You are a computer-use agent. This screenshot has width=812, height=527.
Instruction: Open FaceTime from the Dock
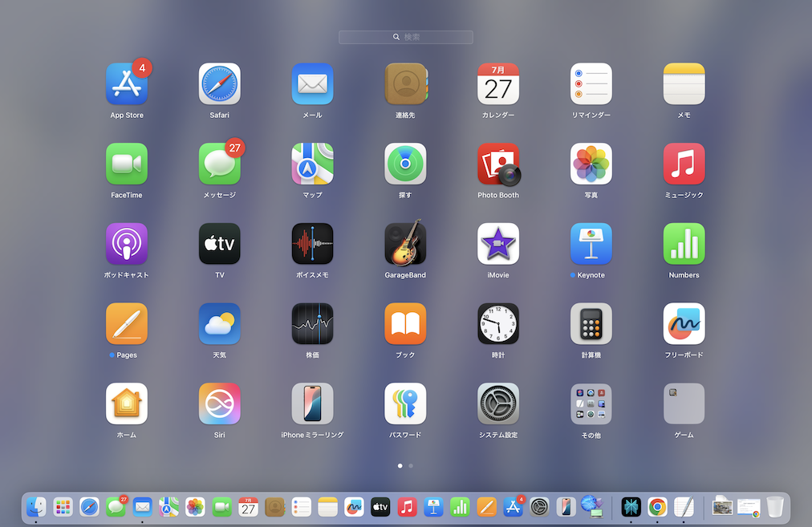(221, 507)
